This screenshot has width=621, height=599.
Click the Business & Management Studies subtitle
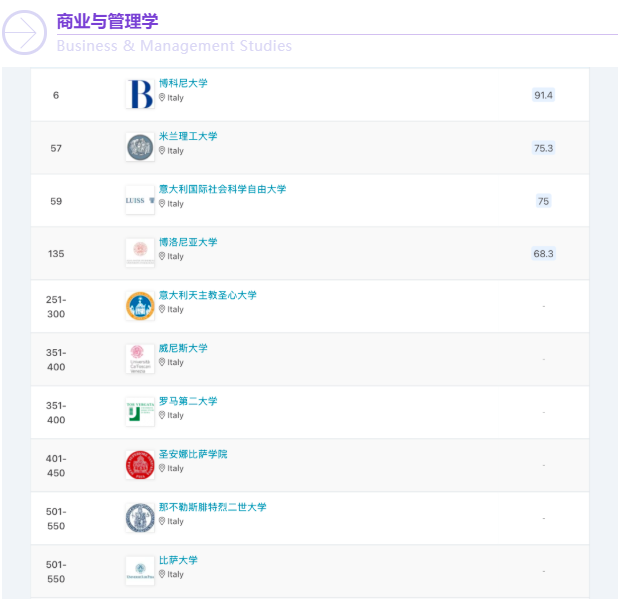tap(174, 46)
